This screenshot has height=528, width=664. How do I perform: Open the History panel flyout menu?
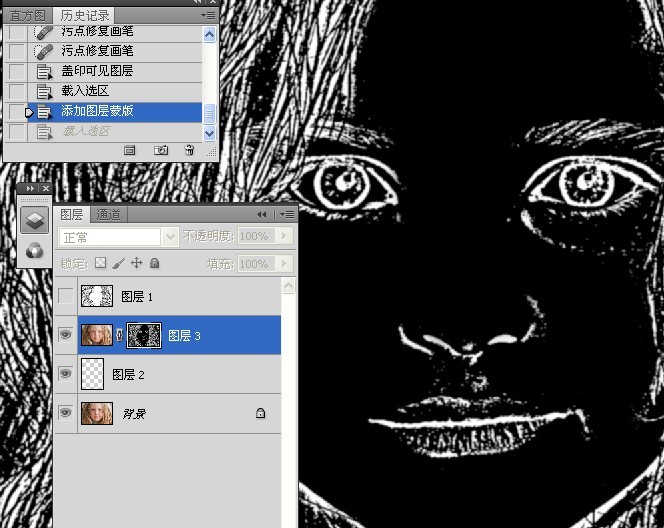208,16
